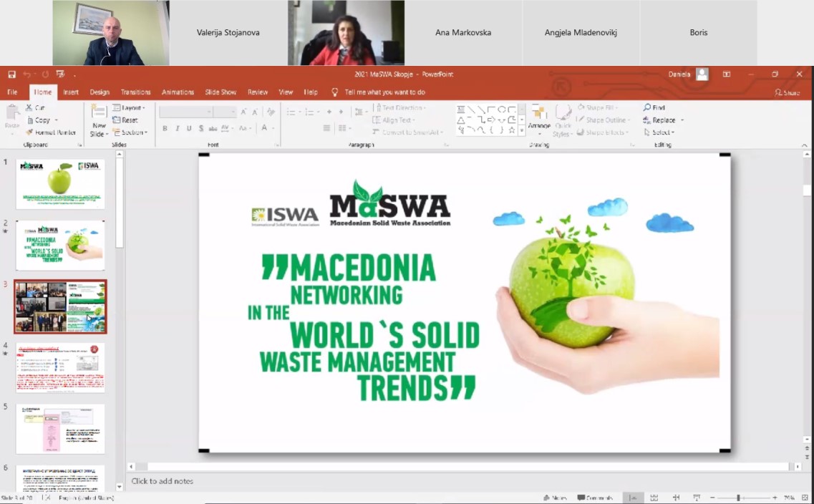Open the Animations ribbon tab
This screenshot has width=814, height=504.
[x=178, y=92]
